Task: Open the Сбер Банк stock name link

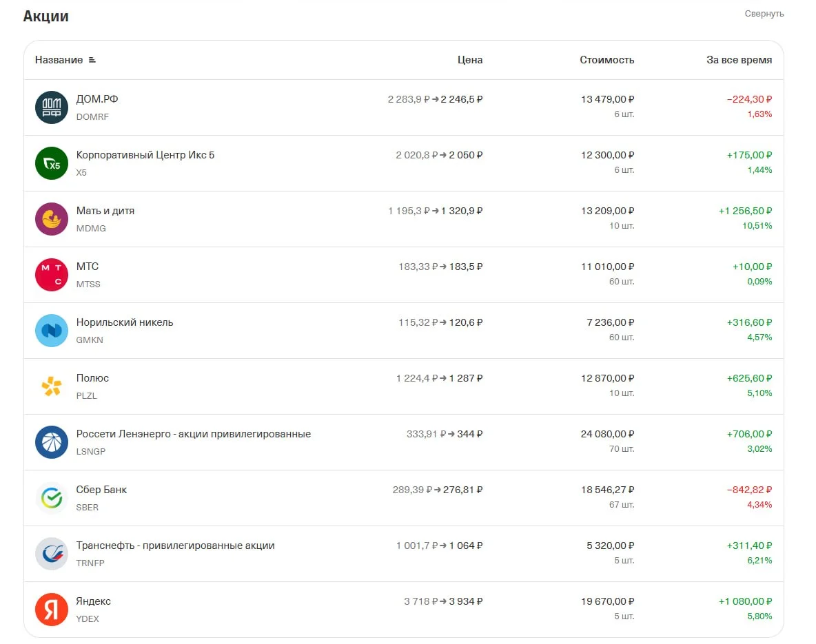Action: [101, 490]
